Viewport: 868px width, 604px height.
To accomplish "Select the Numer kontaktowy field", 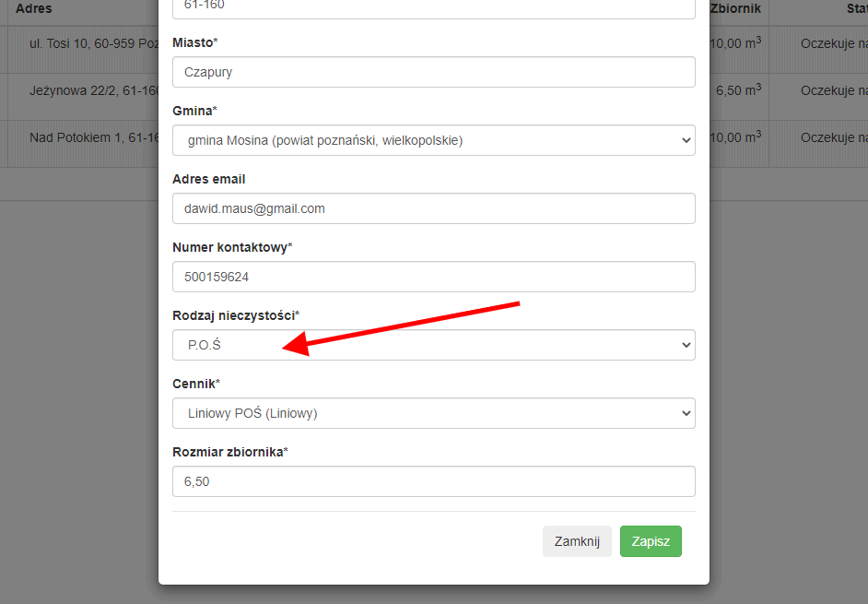I will click(433, 277).
